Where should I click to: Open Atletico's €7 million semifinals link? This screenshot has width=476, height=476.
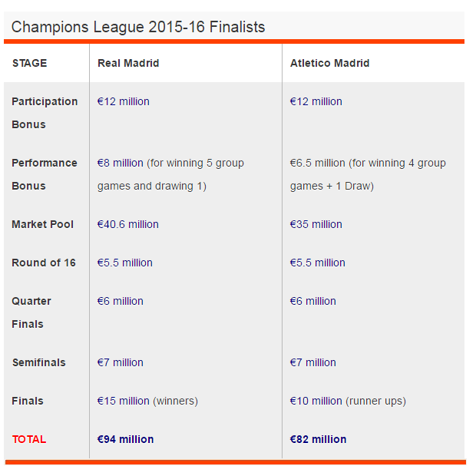(313, 362)
